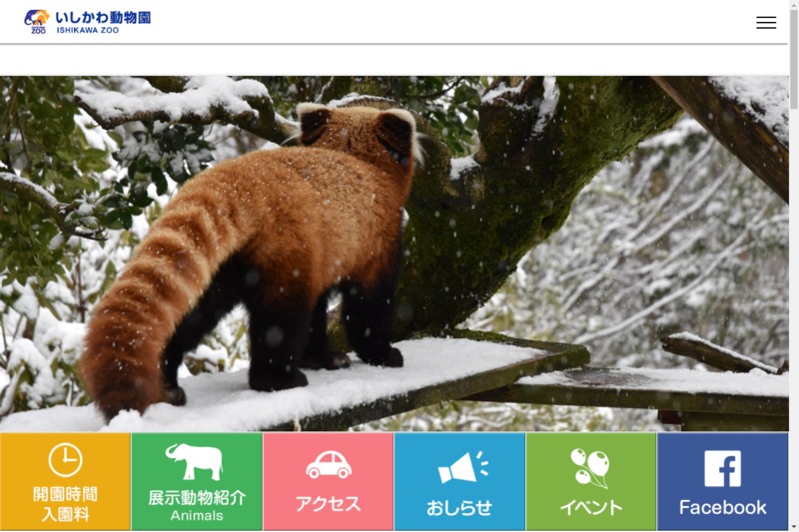Image resolution: width=799 pixels, height=532 pixels.
Task: Click the car icon for access
Action: [328, 464]
